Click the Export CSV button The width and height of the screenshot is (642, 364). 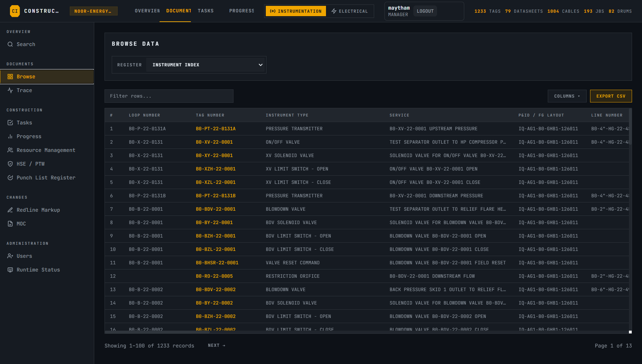(611, 96)
